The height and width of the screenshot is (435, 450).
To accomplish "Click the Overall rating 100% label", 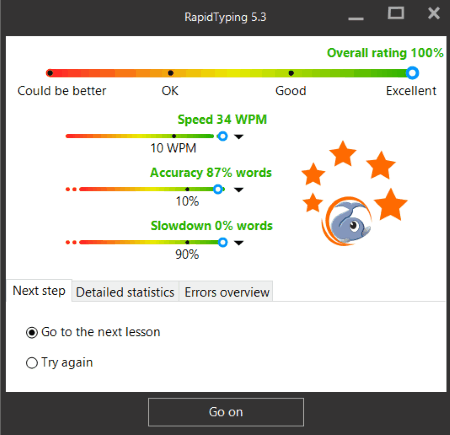I will coord(385,53).
